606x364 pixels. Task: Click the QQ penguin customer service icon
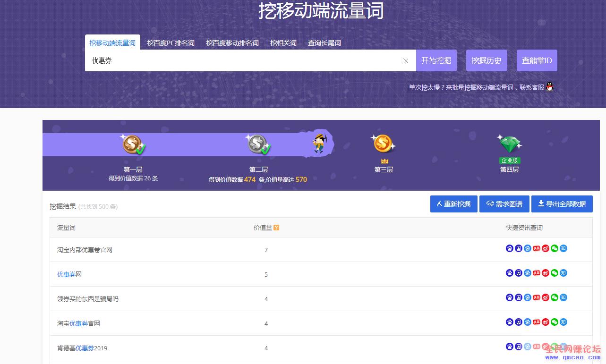(549, 87)
